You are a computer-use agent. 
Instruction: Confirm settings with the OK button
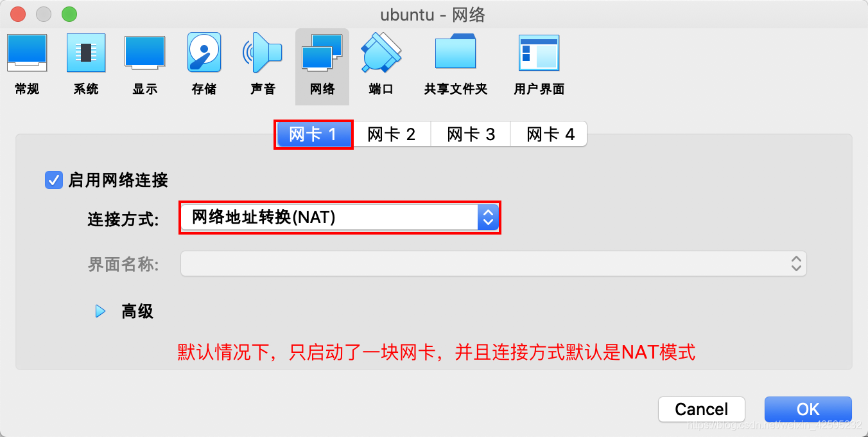(x=808, y=409)
